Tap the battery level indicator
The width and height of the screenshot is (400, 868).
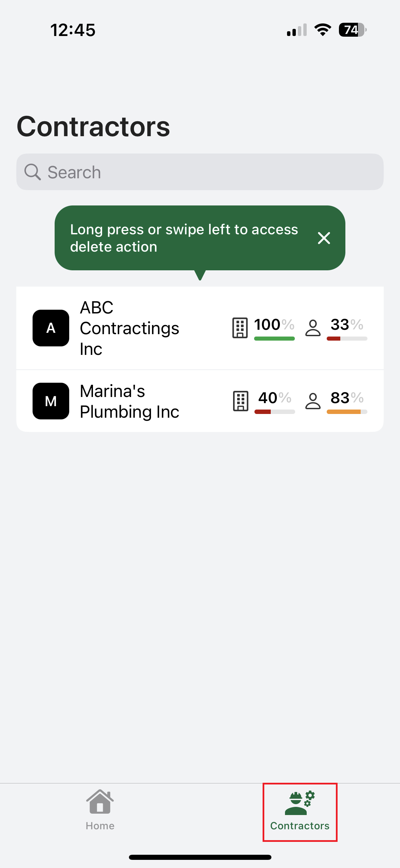pyautogui.click(x=352, y=30)
